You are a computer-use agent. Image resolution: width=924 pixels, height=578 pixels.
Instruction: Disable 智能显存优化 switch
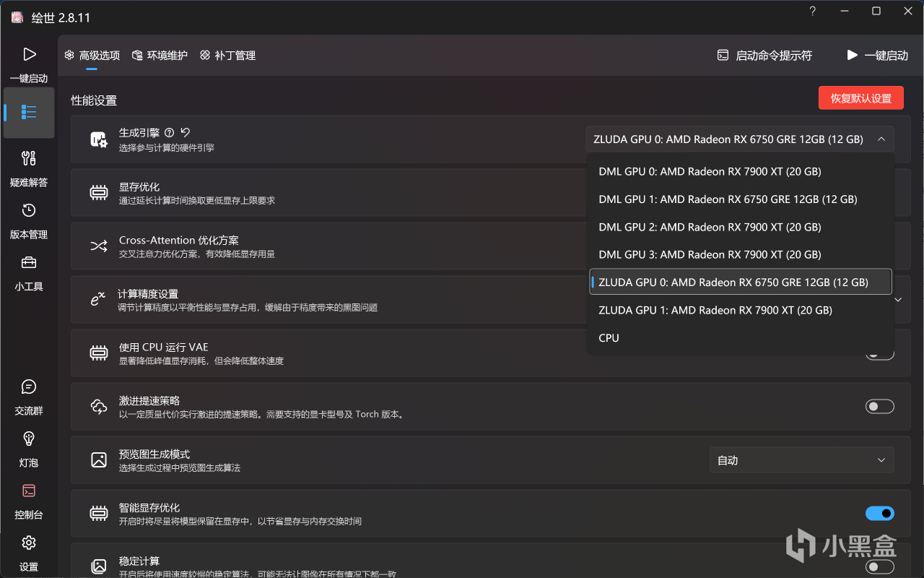[880, 514]
